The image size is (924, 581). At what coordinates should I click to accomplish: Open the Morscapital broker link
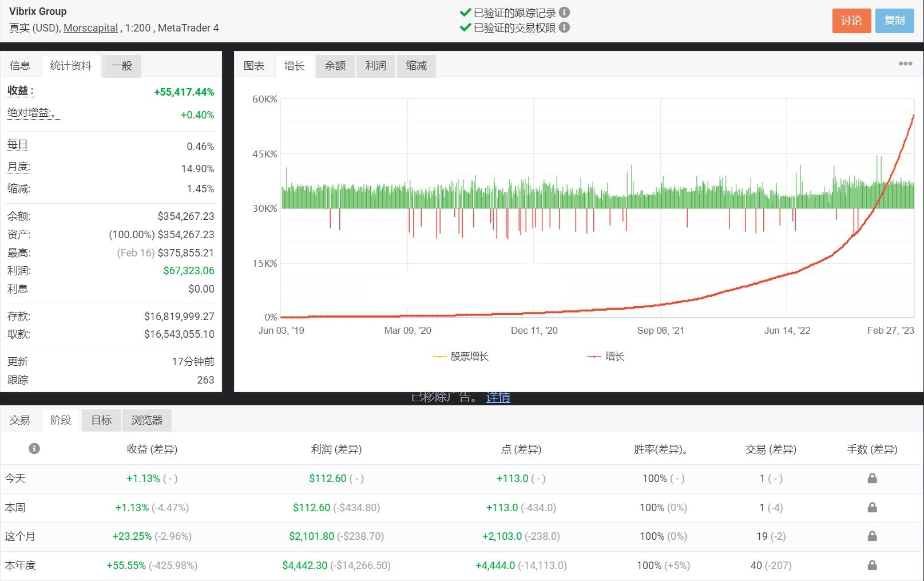[x=90, y=28]
